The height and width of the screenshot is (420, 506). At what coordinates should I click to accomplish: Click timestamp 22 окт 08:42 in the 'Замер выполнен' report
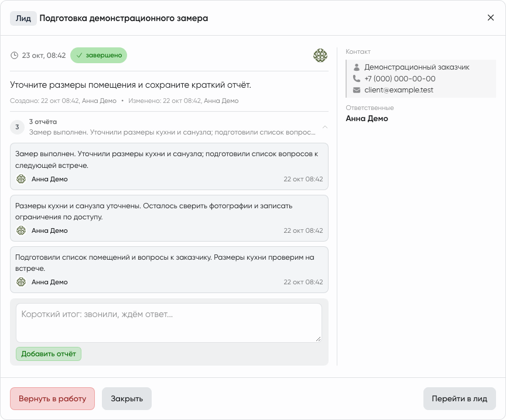pos(303,179)
